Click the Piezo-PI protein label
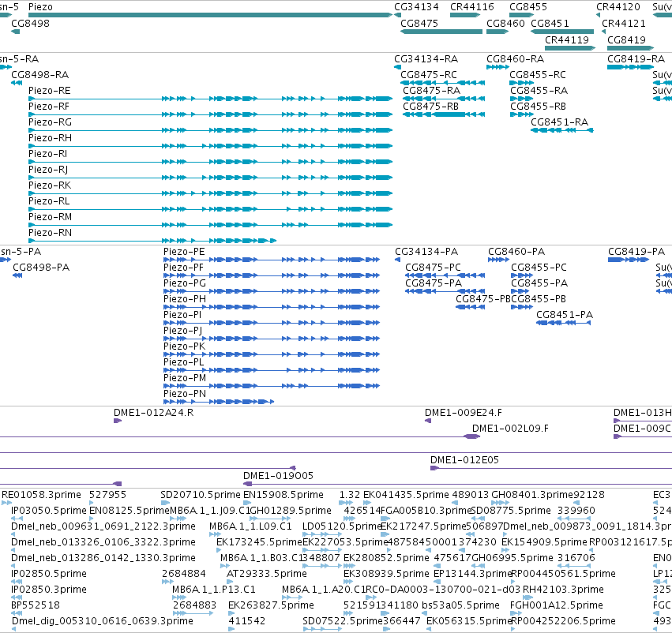The width and height of the screenshot is (672, 633). click(182, 315)
